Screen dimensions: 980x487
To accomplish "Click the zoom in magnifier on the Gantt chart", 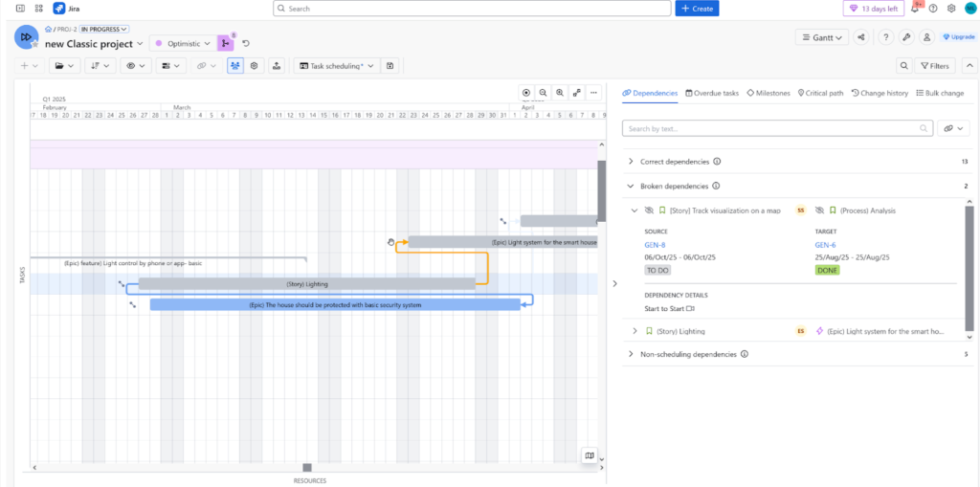I will 560,93.
